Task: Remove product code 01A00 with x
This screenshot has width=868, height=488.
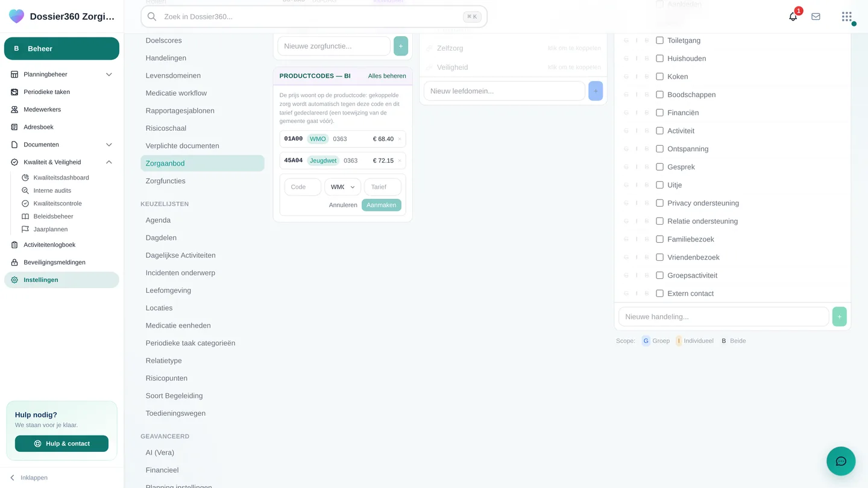Action: (400, 139)
